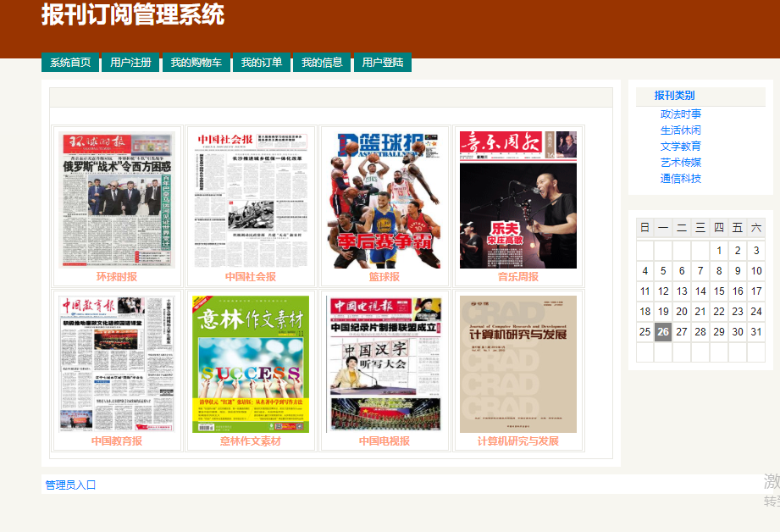This screenshot has width=780, height=532.
Task: Click the 报刊订阅管理系统 site title
Action: (x=133, y=14)
